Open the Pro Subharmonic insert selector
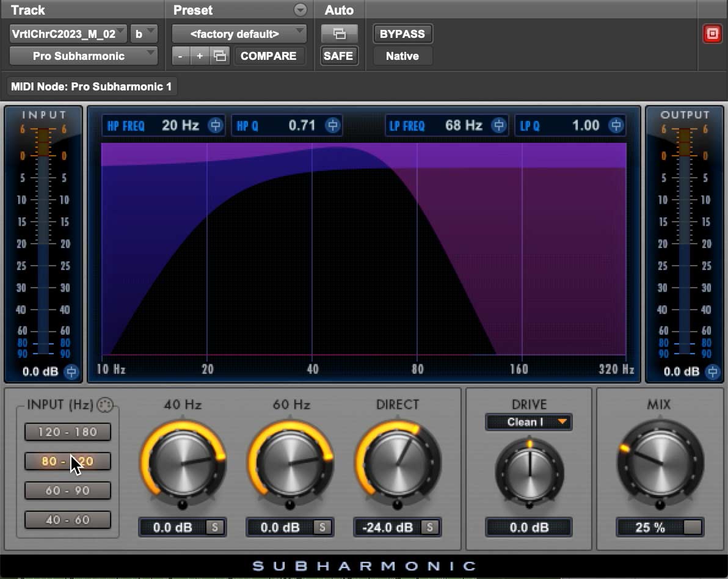Viewport: 728px width, 579px height. point(82,56)
